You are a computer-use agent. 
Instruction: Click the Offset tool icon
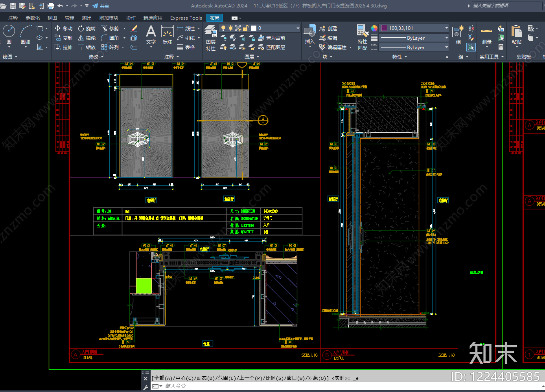coord(134,47)
